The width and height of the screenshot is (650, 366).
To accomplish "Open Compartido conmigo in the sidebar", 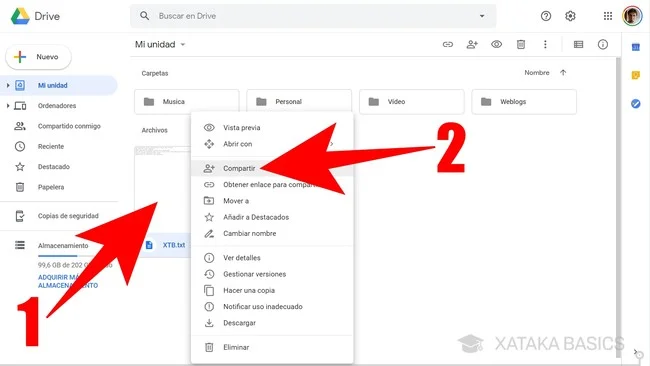I will [x=59, y=126].
